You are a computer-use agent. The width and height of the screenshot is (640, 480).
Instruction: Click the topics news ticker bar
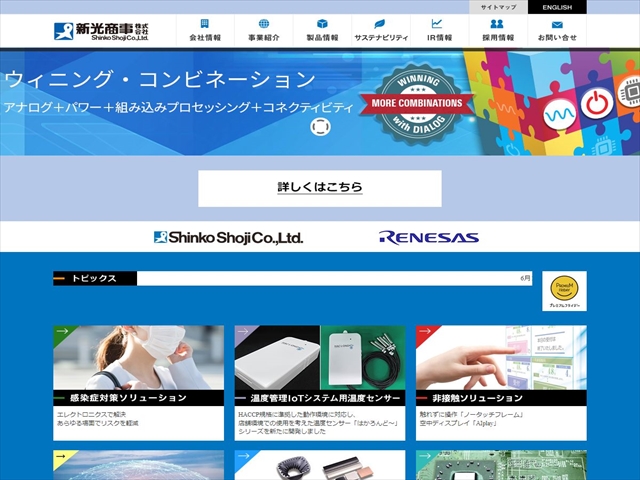tap(334, 278)
